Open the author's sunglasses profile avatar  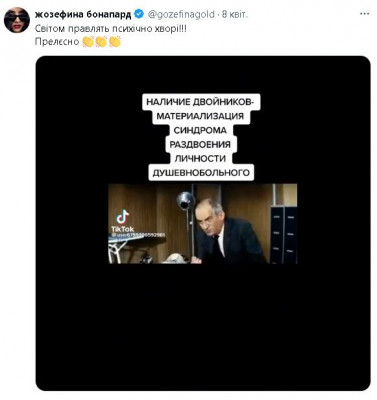[17, 20]
